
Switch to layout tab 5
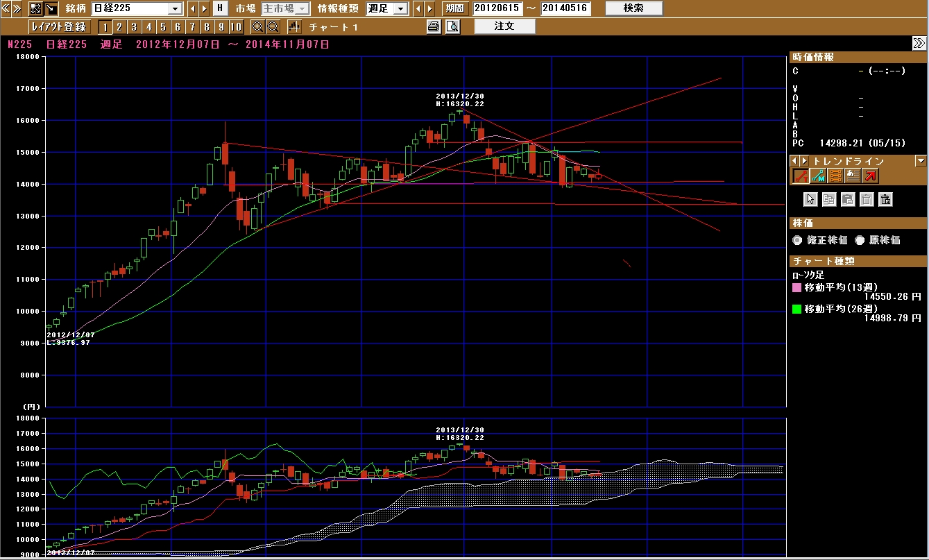coord(162,26)
